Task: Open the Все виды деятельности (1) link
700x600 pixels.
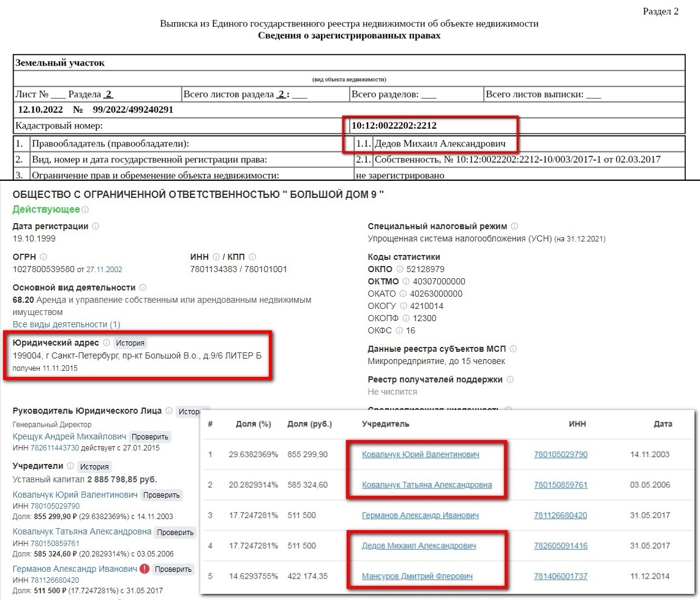Action: click(66, 324)
